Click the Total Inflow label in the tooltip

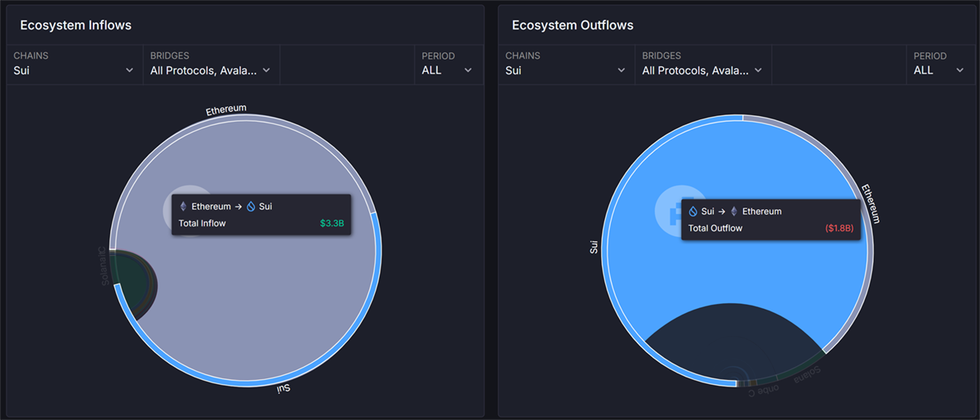[202, 223]
